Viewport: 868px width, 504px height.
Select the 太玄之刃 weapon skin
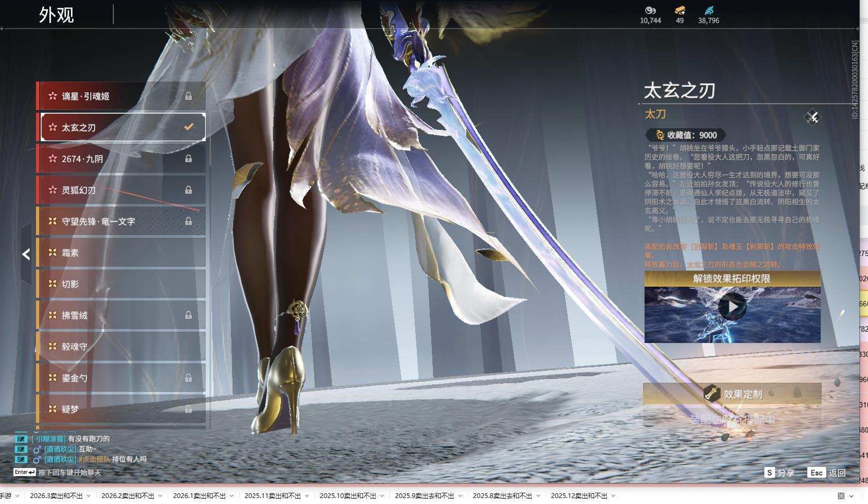click(123, 127)
